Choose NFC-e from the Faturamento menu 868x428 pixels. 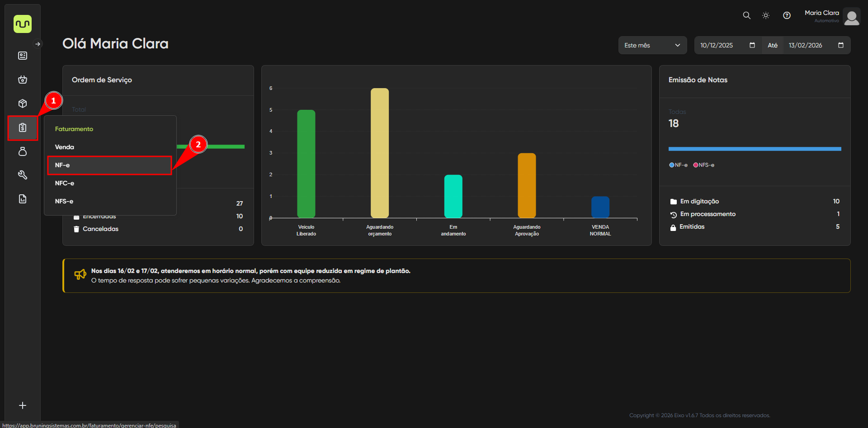pyautogui.click(x=65, y=183)
